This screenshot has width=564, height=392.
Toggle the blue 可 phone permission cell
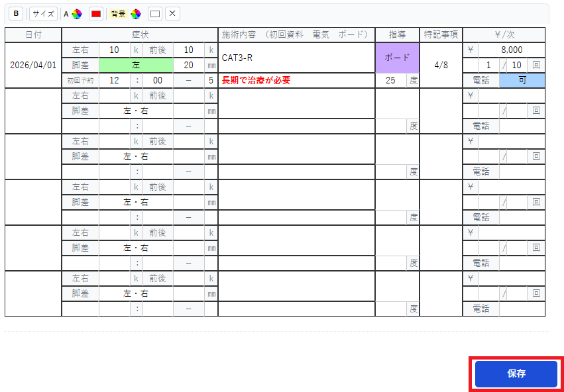(522, 80)
